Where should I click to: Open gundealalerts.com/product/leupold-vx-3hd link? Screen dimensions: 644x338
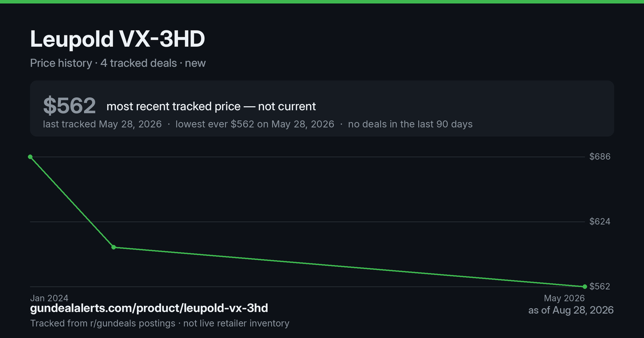click(x=149, y=308)
